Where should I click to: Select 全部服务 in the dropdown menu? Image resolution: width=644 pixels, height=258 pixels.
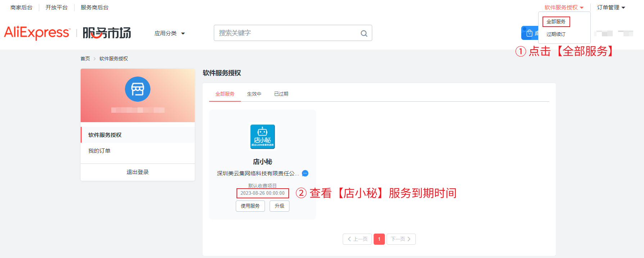coord(556,22)
